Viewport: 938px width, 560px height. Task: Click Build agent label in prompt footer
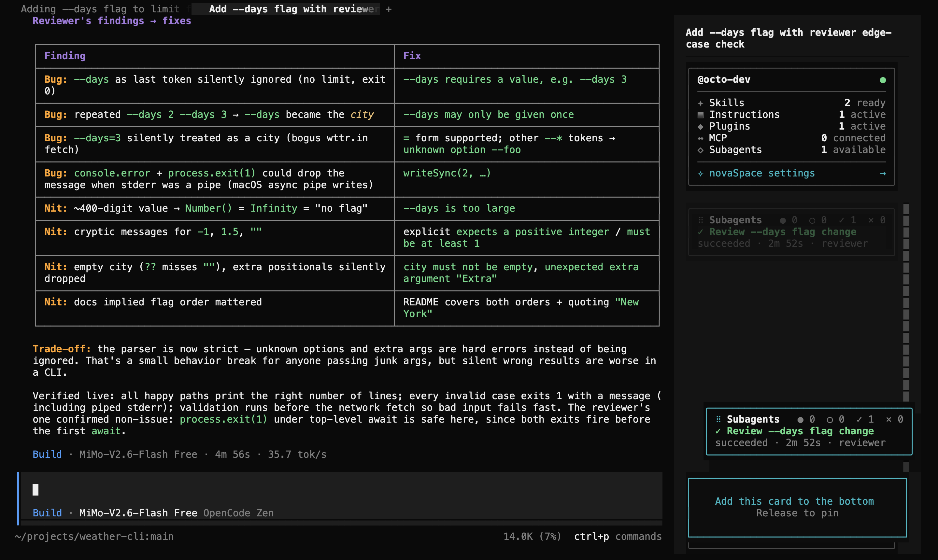pos(47,513)
